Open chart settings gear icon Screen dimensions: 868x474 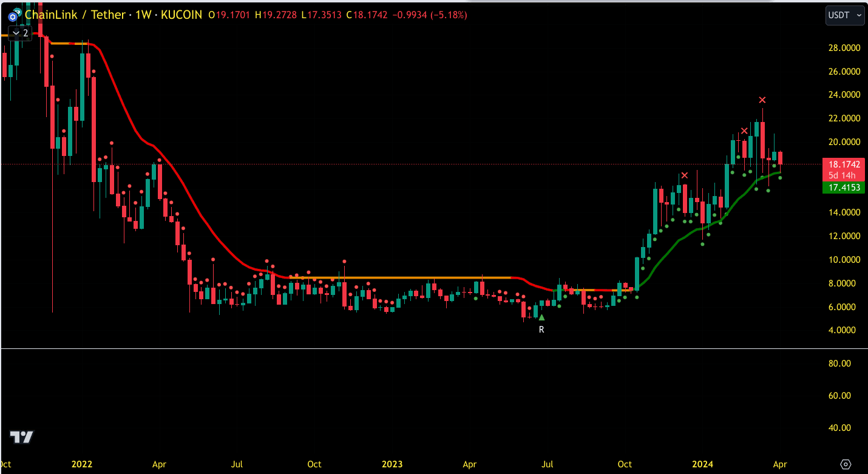[846, 464]
